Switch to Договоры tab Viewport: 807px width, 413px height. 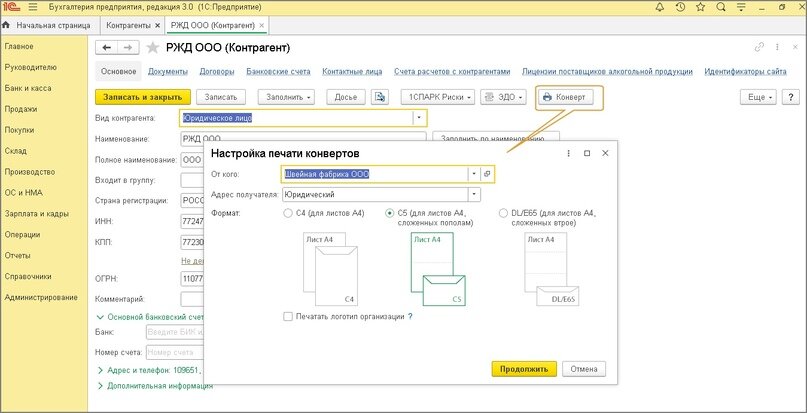click(217, 72)
